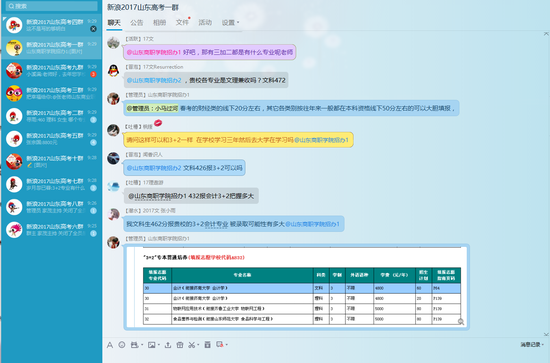Open the 新浪2017山东高考四群 conversation
This screenshot has height=363, width=550.
click(x=51, y=25)
